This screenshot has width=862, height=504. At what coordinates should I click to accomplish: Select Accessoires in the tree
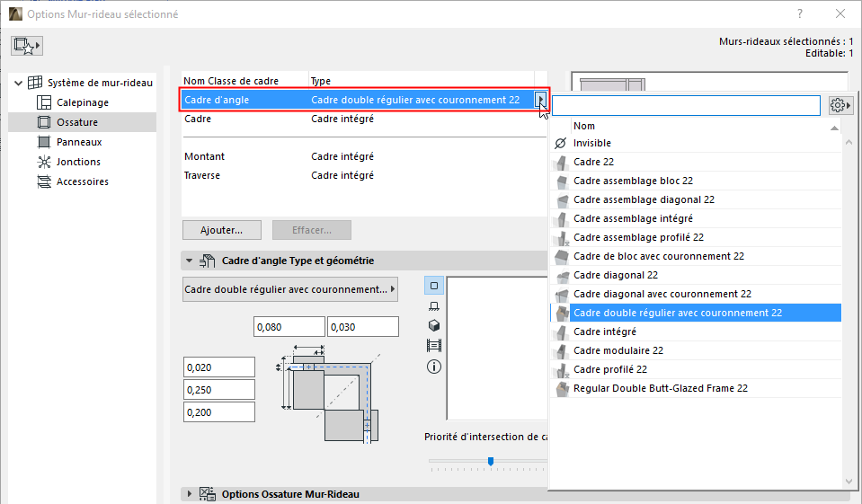pos(83,181)
